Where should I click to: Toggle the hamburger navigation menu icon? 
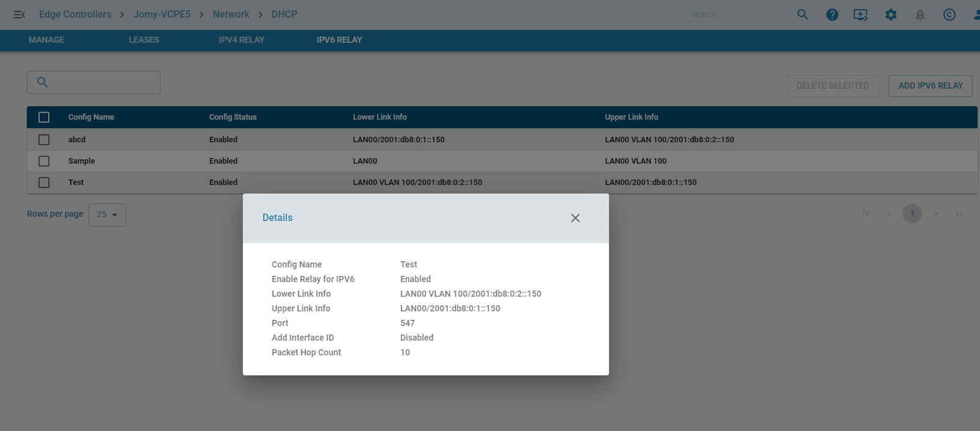[x=19, y=15]
